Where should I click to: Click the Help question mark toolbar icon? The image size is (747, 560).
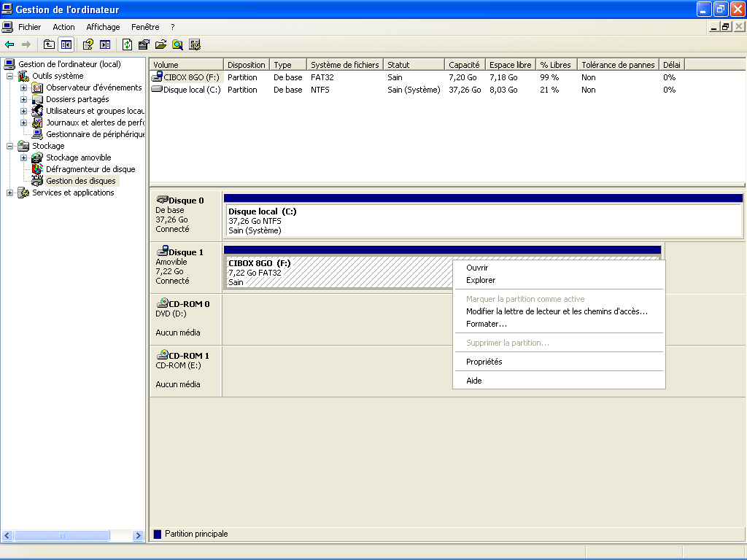coord(88,44)
